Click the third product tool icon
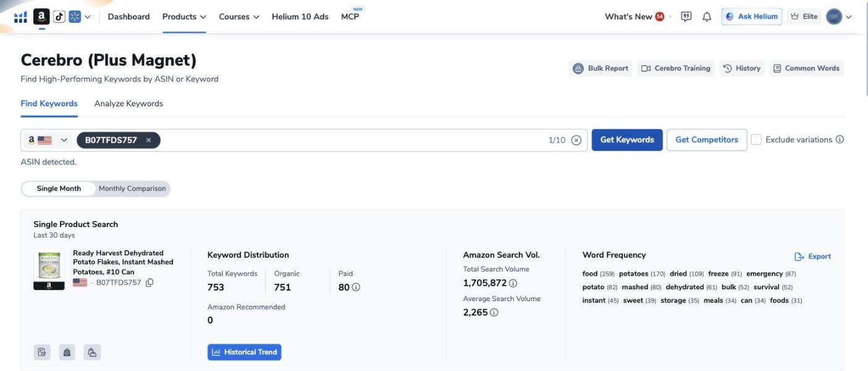The height and width of the screenshot is (371, 868). point(92,352)
